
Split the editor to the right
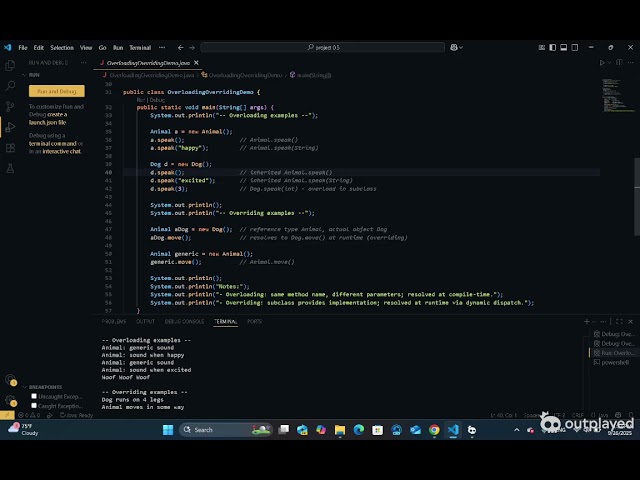click(x=619, y=62)
